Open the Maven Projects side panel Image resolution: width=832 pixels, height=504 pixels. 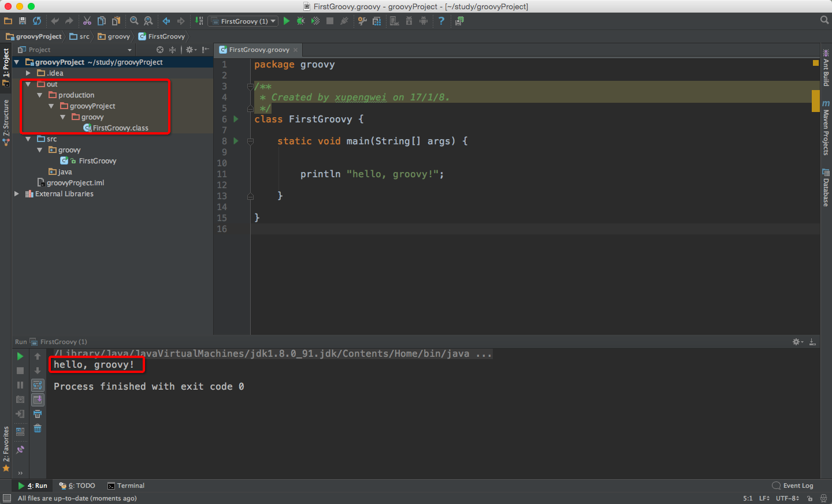[x=826, y=128]
